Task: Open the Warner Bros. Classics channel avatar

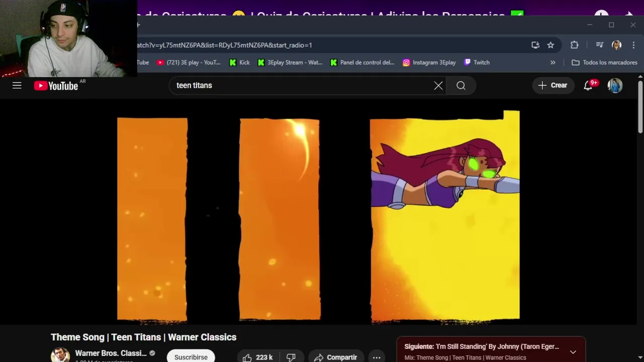Action: pyautogui.click(x=60, y=355)
